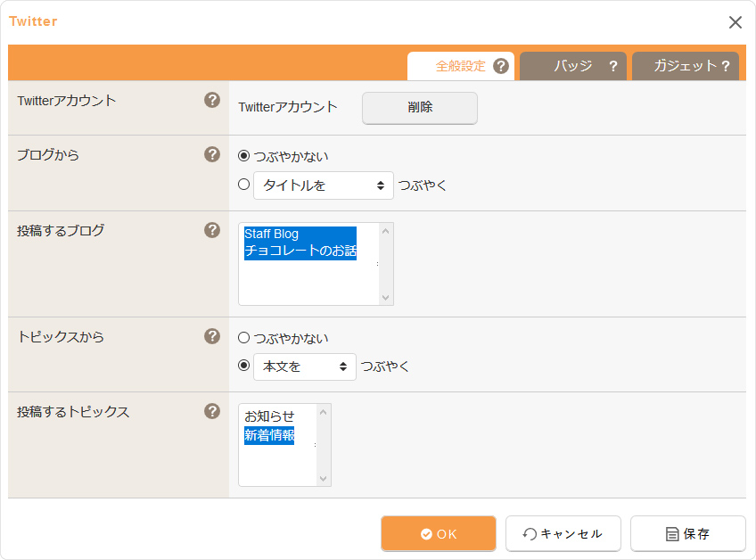Select お知らせ in topics list

(x=269, y=416)
